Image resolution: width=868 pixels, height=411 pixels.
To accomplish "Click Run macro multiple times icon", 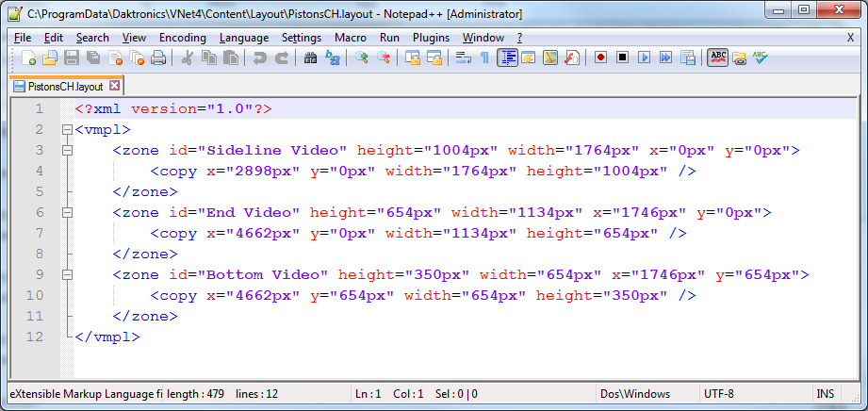I will [x=665, y=58].
